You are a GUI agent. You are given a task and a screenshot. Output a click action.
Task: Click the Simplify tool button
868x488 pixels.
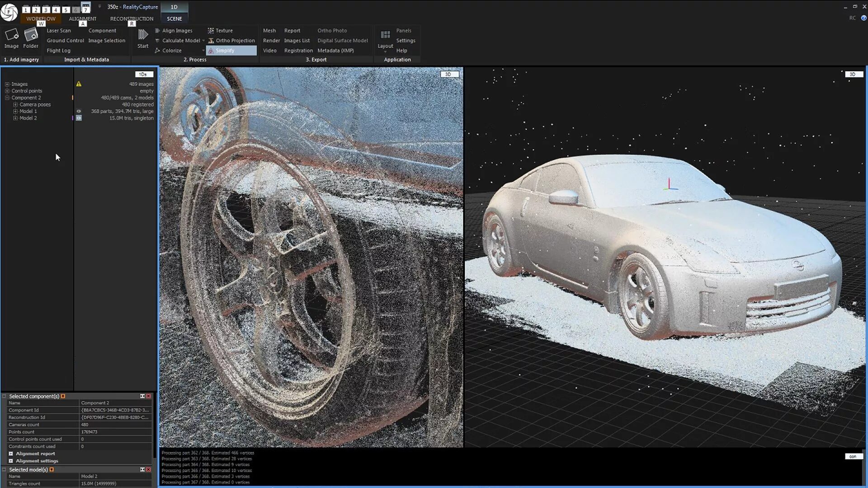(x=225, y=51)
